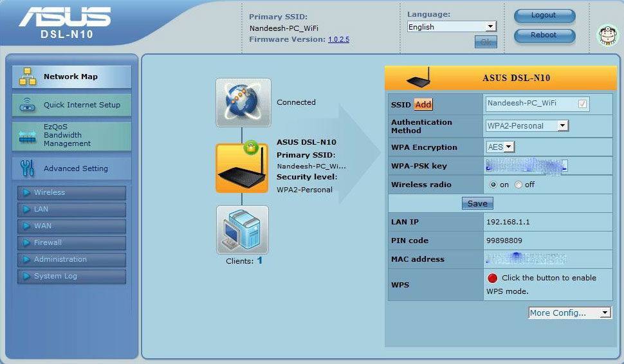Select the ASUS DSL-N10 router icon

242,168
